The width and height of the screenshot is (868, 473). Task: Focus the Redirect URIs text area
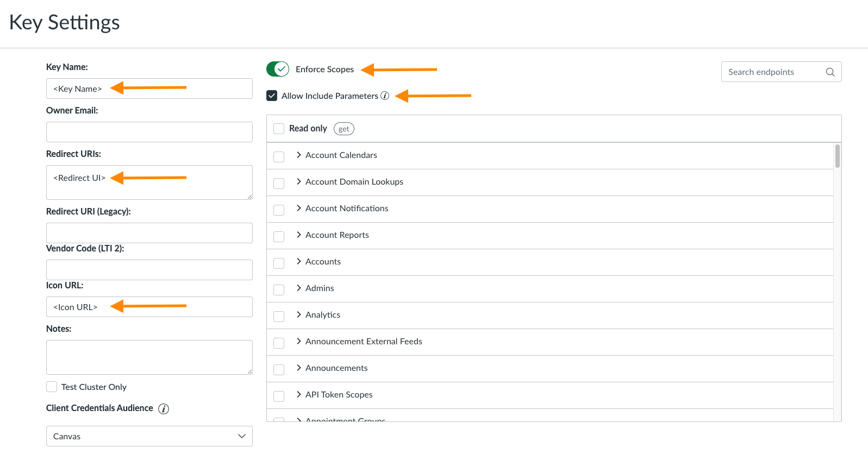pyautogui.click(x=149, y=182)
